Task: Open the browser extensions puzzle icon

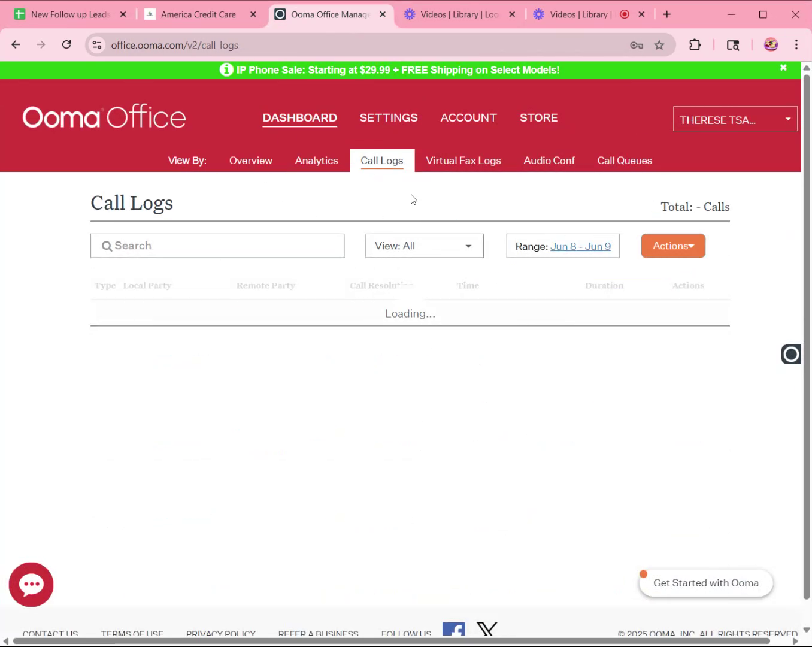Action: click(x=695, y=45)
